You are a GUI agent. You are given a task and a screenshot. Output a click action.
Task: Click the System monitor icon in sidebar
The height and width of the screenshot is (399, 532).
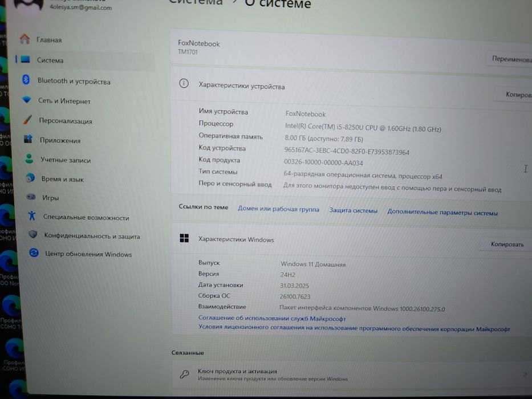coord(26,59)
